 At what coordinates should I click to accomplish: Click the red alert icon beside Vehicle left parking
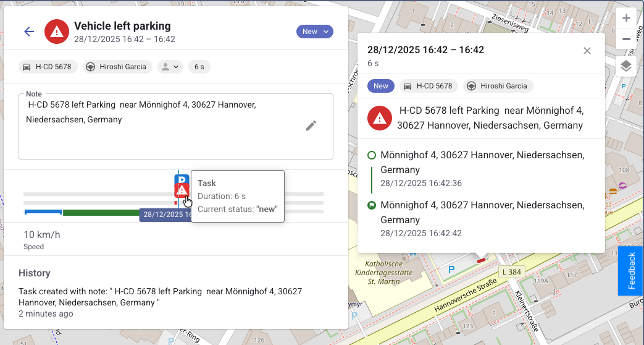pyautogui.click(x=57, y=32)
